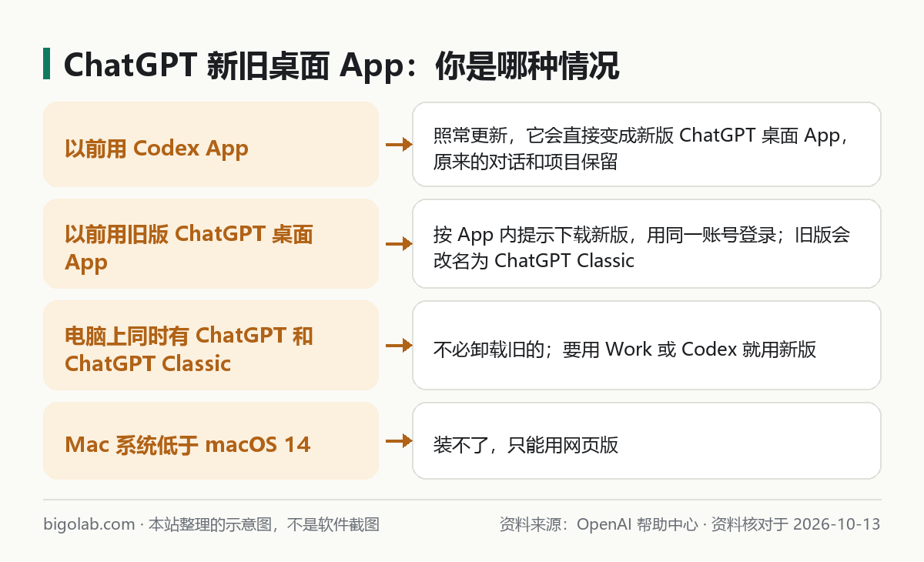Select '电脑上同时有 ChatGPT 和 ChatGPT Classic' card
The width and height of the screenshot is (924, 562).
211,346
